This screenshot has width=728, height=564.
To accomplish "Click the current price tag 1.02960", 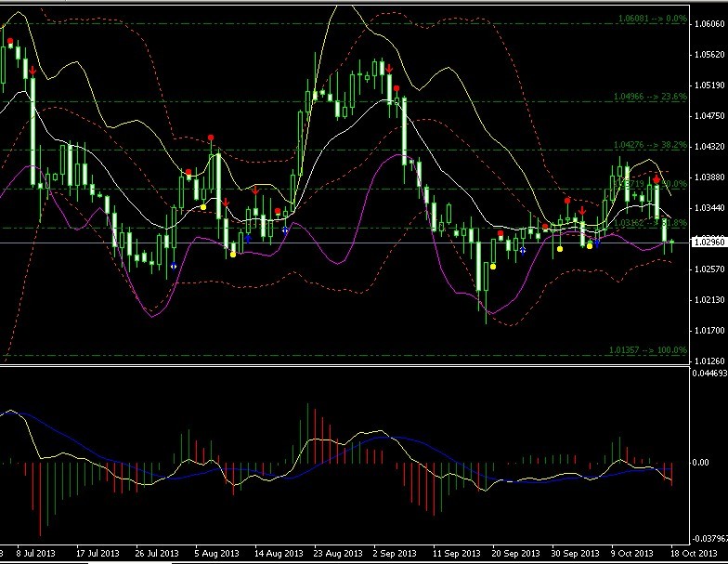I will [708, 242].
